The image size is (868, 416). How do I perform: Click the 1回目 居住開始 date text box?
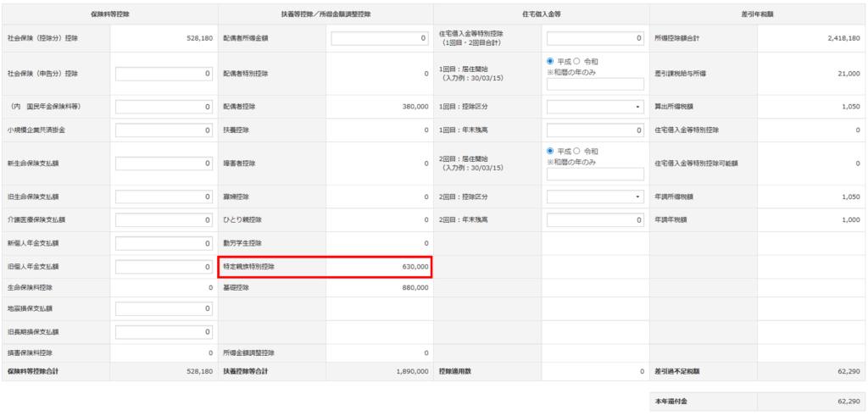595,84
